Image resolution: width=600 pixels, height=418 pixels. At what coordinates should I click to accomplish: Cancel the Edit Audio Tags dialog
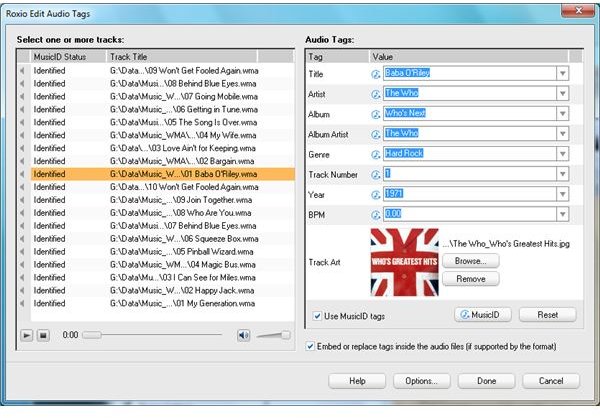(551, 381)
